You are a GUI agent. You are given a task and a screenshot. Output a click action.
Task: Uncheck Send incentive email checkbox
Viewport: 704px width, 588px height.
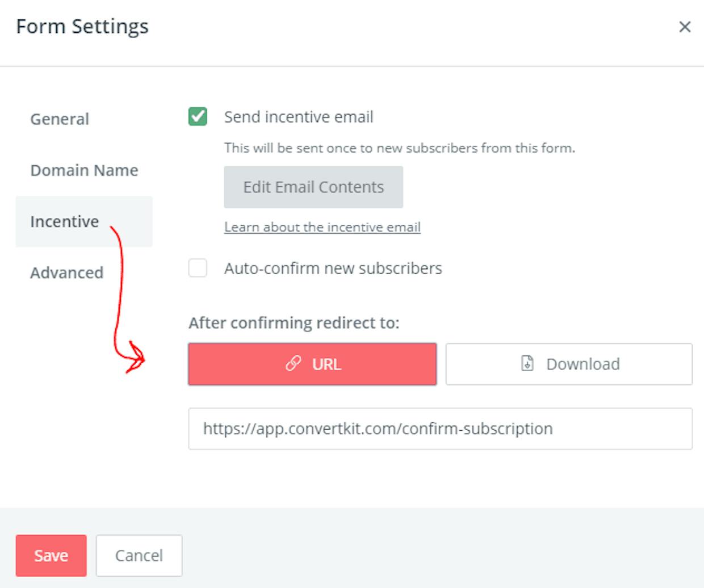pyautogui.click(x=198, y=117)
